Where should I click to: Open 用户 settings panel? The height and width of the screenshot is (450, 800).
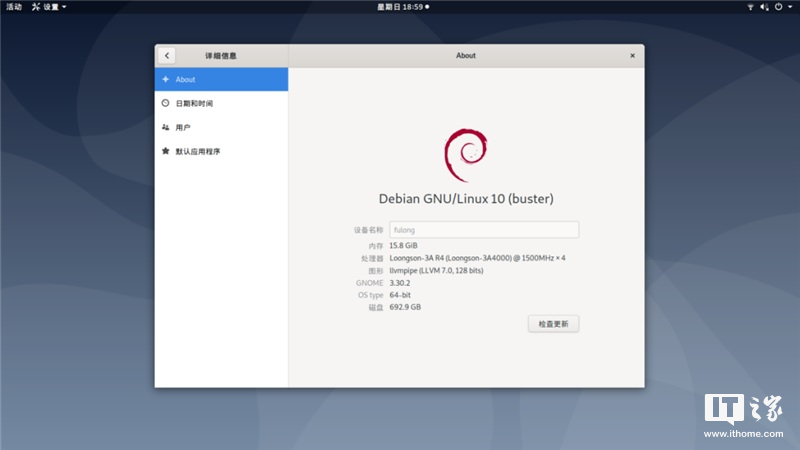coord(221,128)
